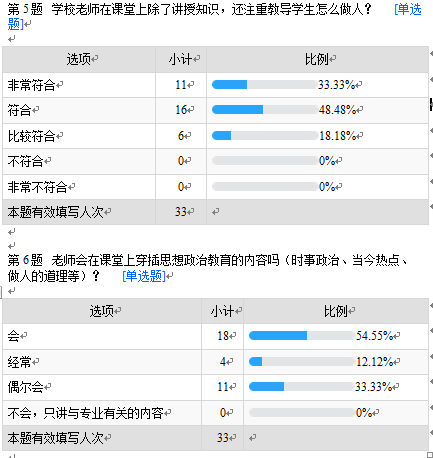Click the 48.48% progress bar for 符合
The image size is (433, 458).
264,109
